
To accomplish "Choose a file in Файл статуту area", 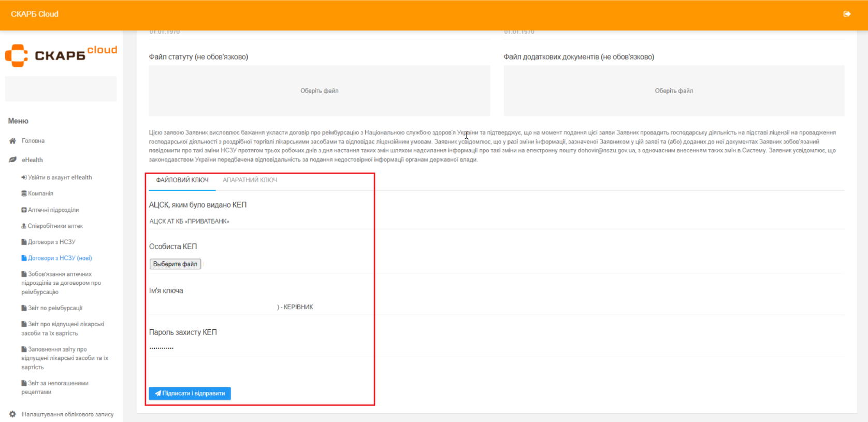I will coord(319,91).
